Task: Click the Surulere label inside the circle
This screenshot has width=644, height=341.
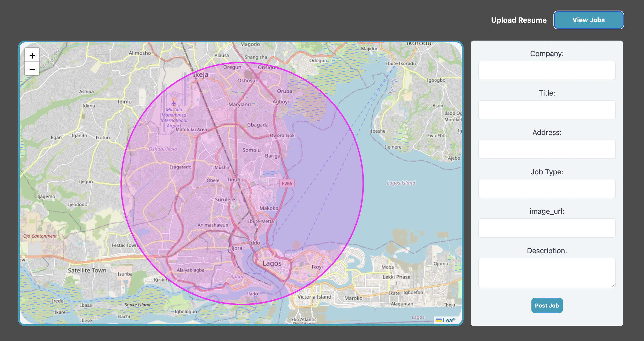Action: tap(225, 199)
